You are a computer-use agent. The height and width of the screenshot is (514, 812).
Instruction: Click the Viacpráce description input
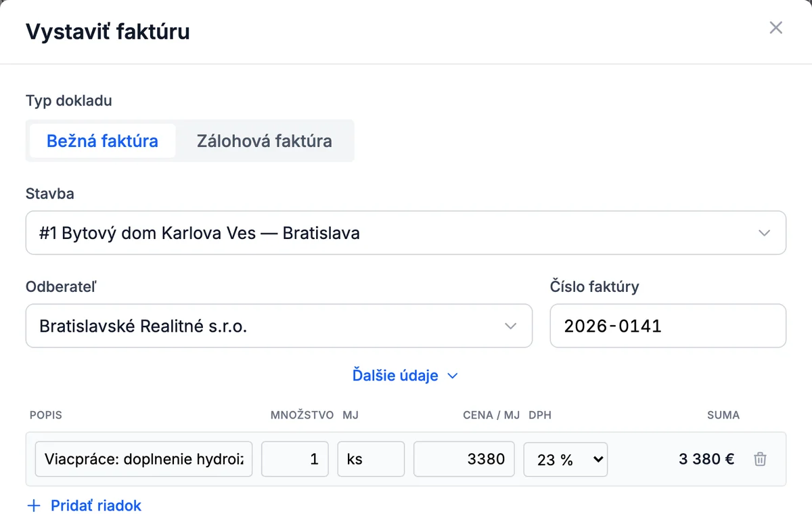coord(143,459)
